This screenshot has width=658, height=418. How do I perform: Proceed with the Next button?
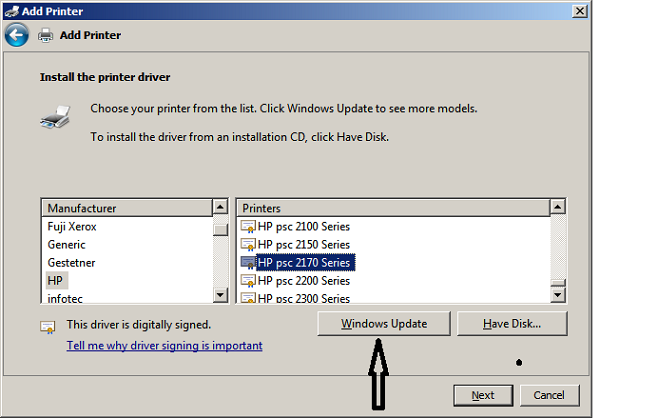483,395
